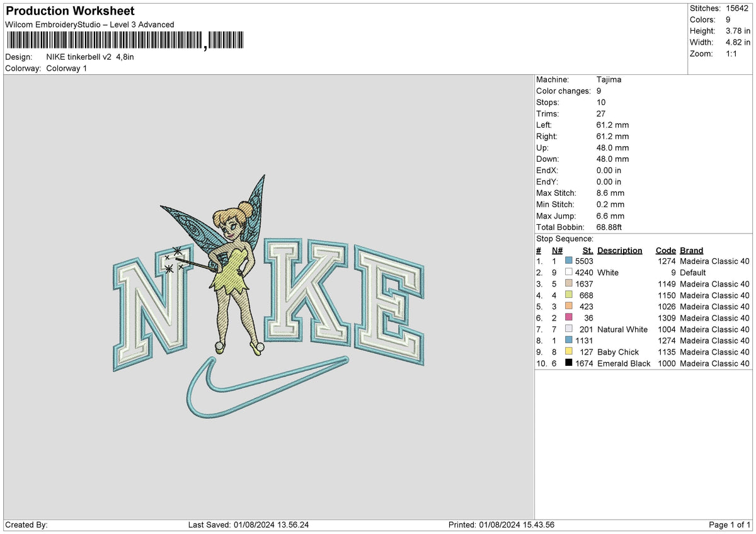Click the Up value '48.0 mm'
Image resolution: width=756 pixels, height=534 pixels.
coord(612,147)
